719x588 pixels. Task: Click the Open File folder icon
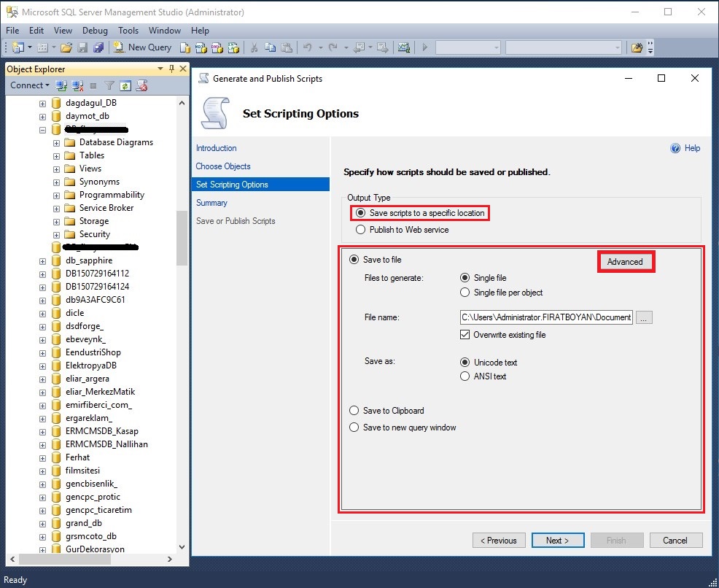[x=66, y=47]
